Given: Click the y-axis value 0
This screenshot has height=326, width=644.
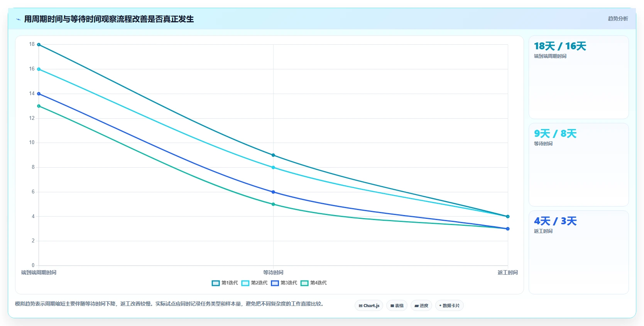Looking at the screenshot, I should pyautogui.click(x=33, y=266).
